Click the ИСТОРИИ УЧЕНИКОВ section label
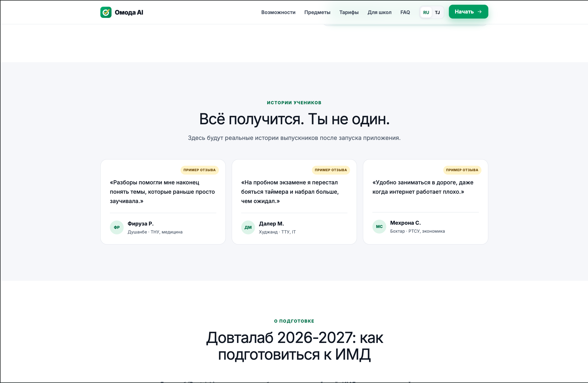This screenshot has width=588, height=383. 294,103
